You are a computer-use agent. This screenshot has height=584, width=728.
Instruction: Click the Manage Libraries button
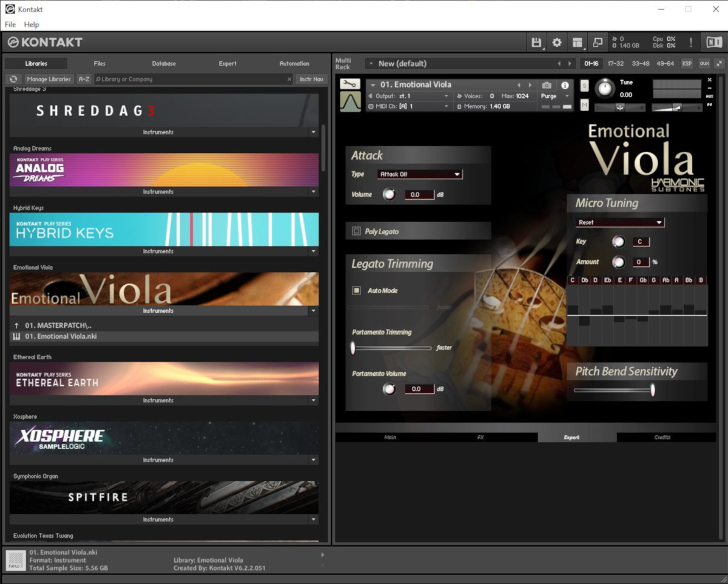[50, 79]
